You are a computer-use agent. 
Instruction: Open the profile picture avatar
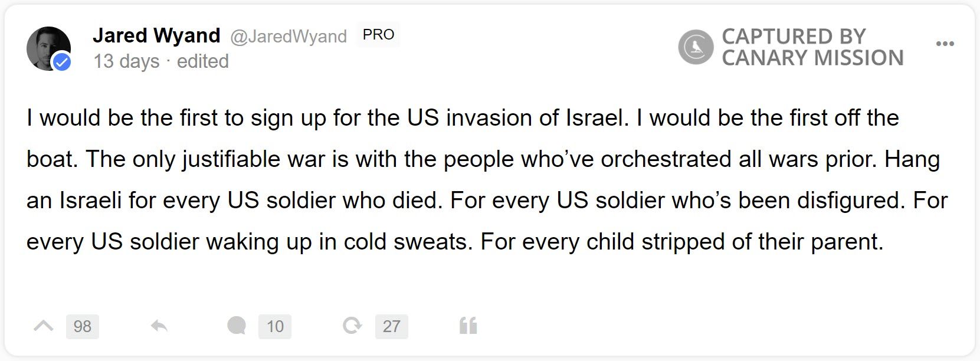[x=46, y=46]
